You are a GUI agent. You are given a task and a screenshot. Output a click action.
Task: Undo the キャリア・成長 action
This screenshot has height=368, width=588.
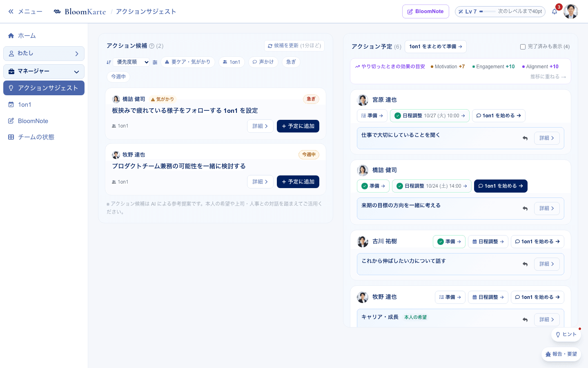525,320
